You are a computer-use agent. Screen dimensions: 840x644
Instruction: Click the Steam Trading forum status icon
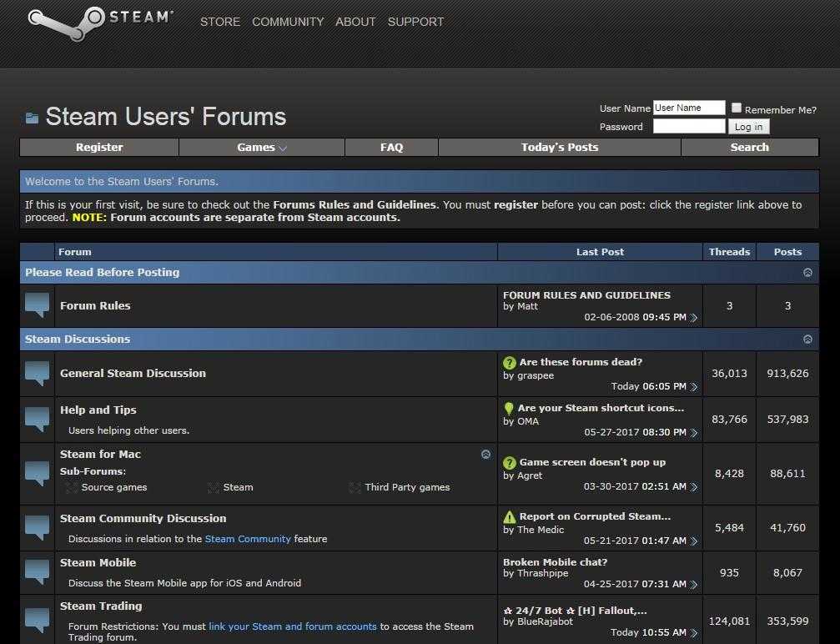pos(38,620)
